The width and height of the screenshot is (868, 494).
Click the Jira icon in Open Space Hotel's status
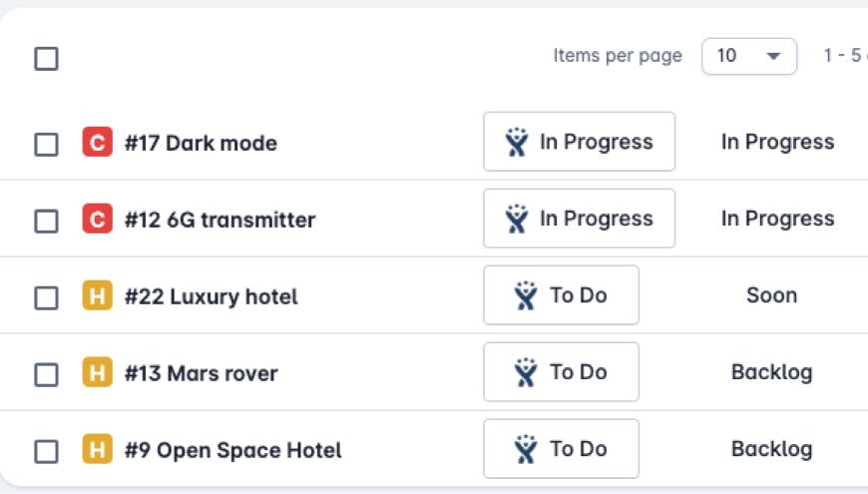[x=526, y=449]
